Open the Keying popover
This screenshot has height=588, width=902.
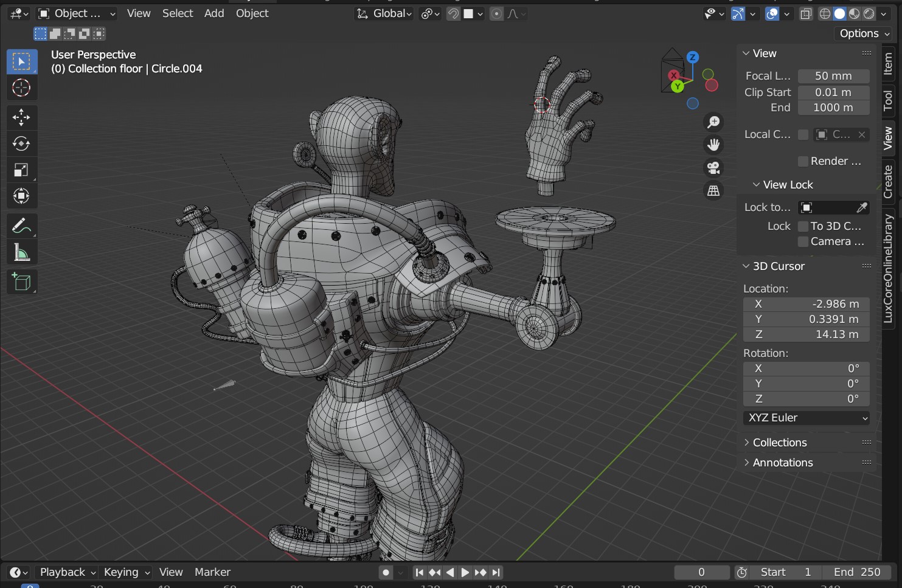[127, 572]
